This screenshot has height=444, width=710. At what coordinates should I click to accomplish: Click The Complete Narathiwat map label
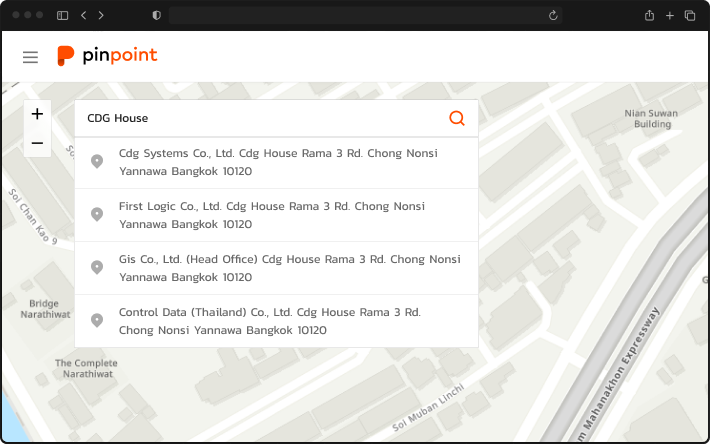pyautogui.click(x=86, y=368)
